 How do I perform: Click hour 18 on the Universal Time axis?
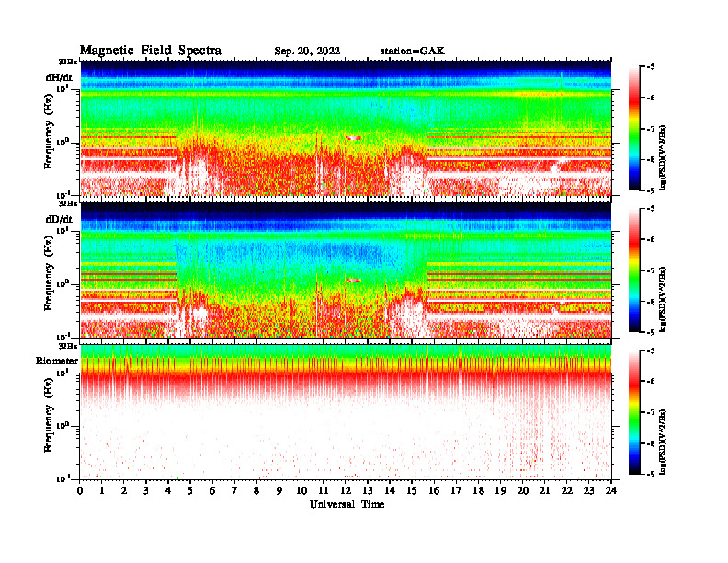pos(478,490)
